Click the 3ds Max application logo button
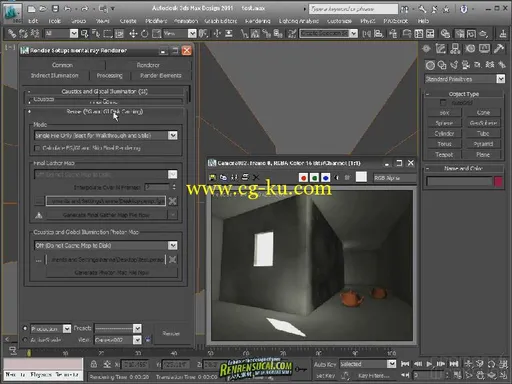Image resolution: width=512 pixels, height=384 pixels. click(12, 12)
